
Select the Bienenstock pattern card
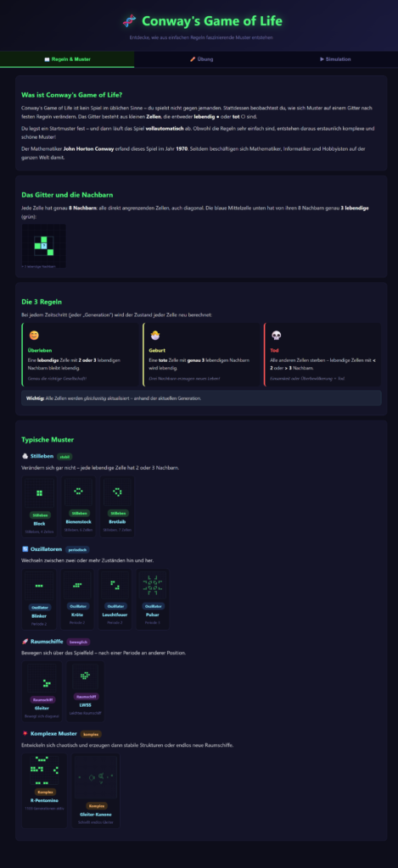click(x=78, y=507)
